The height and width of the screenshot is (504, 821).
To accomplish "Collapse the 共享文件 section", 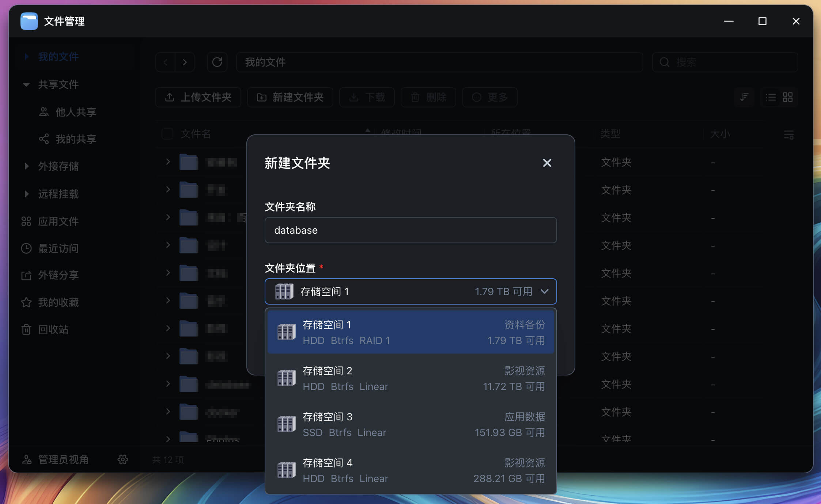I will 26,84.
